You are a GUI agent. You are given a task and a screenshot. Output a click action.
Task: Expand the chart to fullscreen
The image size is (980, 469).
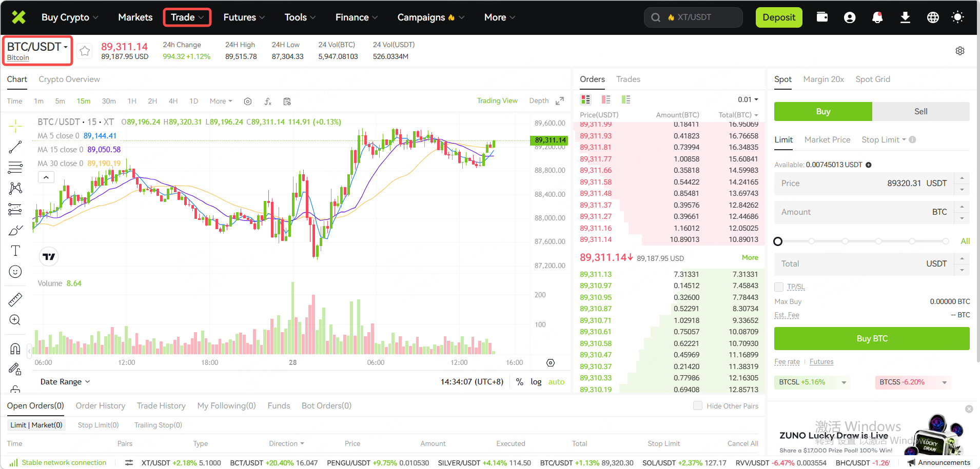(560, 101)
